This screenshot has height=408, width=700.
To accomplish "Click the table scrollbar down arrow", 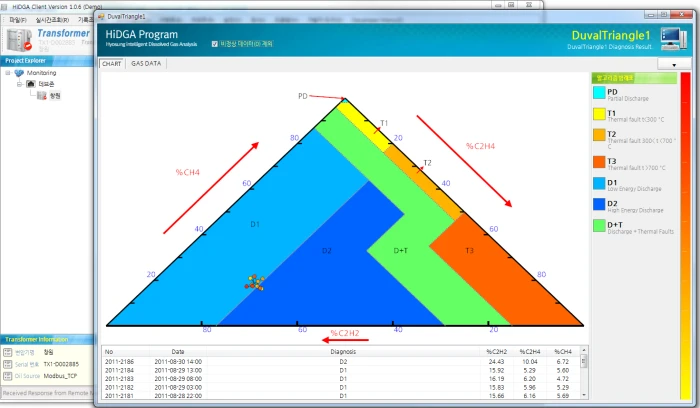I will [x=583, y=396].
